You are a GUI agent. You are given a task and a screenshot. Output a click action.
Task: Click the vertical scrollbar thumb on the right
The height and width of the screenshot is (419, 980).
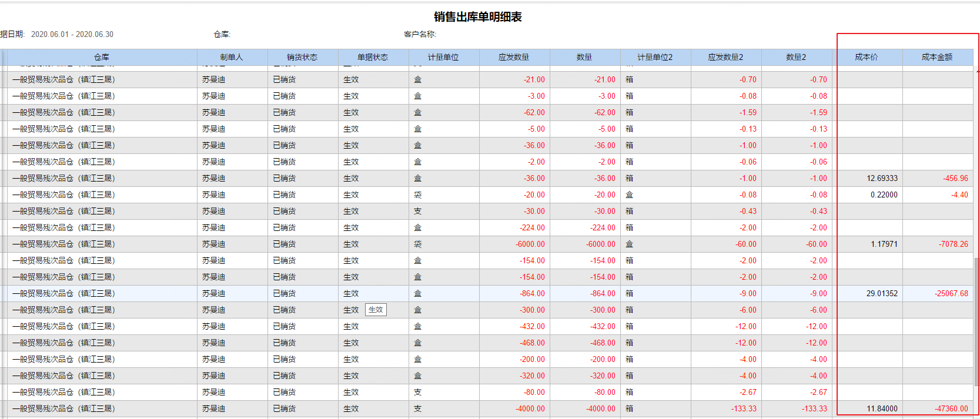(977, 322)
